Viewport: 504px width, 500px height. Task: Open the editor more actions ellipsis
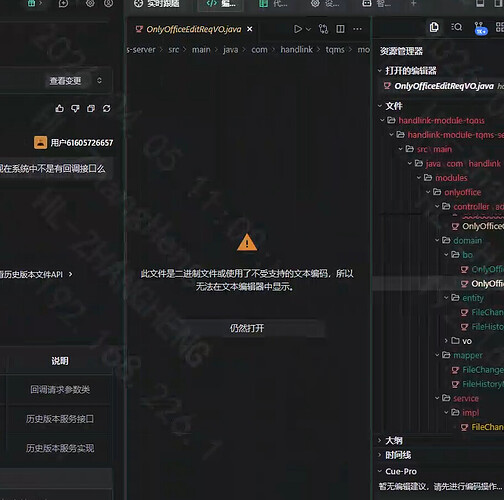(357, 29)
